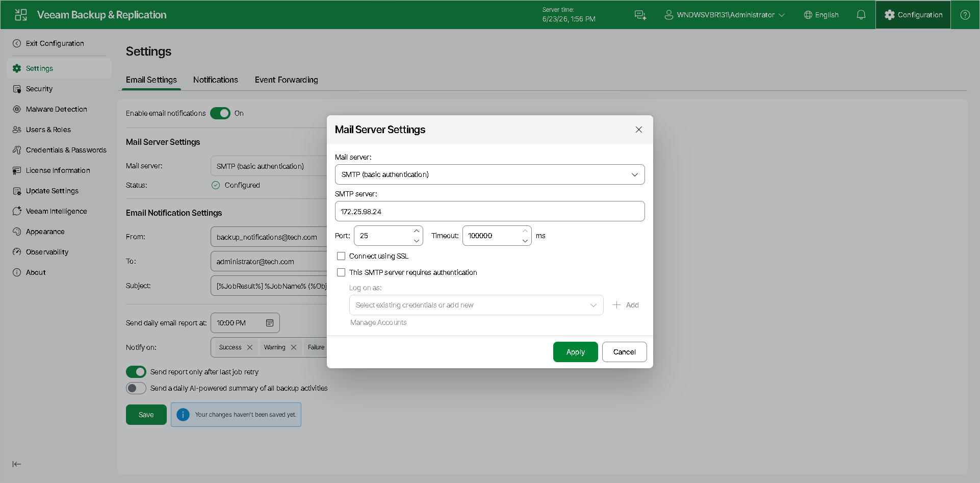Click the To email address field
Viewport: 980px width, 483px height.
(269, 262)
